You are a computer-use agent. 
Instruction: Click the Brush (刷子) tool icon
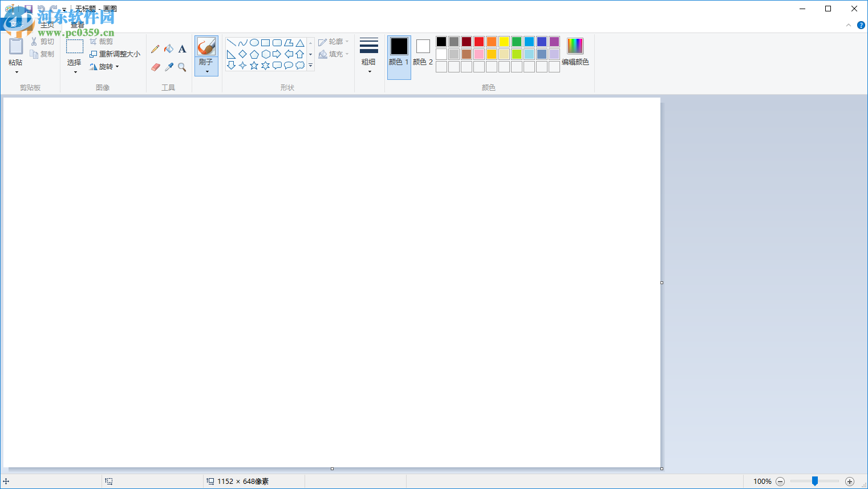[x=206, y=46]
